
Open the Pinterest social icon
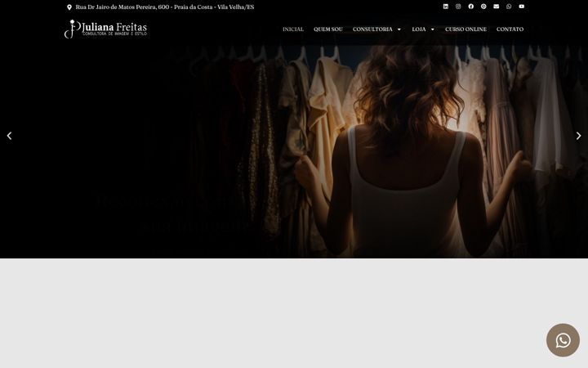(483, 7)
